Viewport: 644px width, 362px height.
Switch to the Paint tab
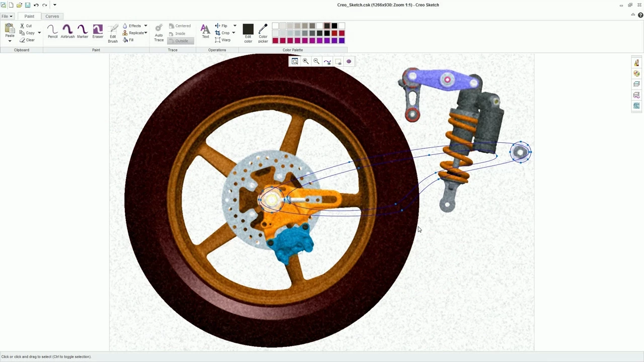[29, 16]
